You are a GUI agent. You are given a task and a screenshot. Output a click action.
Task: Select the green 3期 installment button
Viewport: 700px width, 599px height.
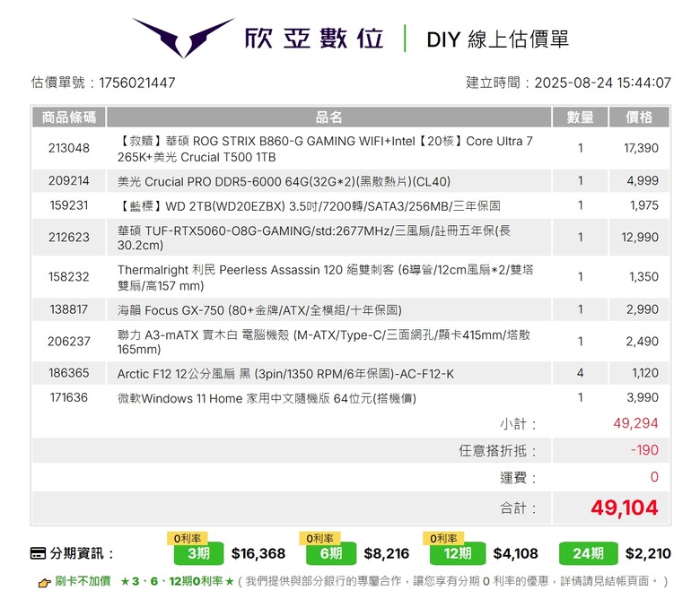click(198, 553)
